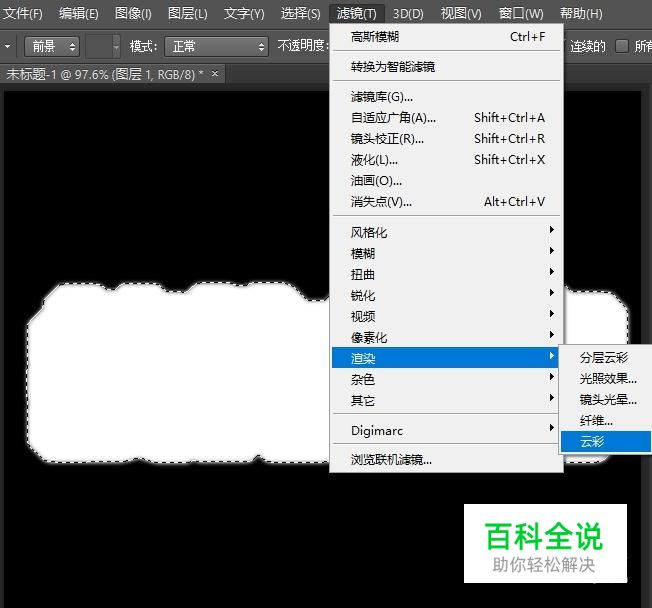Screen dimensions: 652x608
Task: Expand the 扭曲 submenu
Action: pyautogui.click(x=447, y=274)
